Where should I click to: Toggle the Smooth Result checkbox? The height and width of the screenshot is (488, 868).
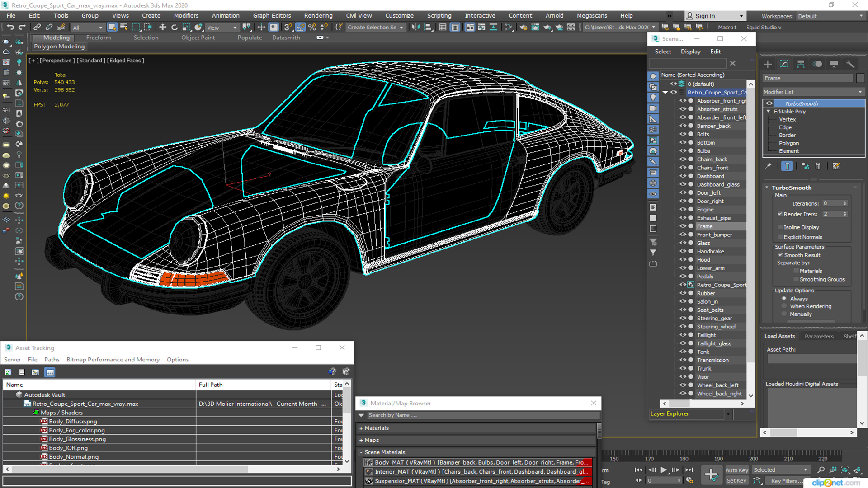780,255
